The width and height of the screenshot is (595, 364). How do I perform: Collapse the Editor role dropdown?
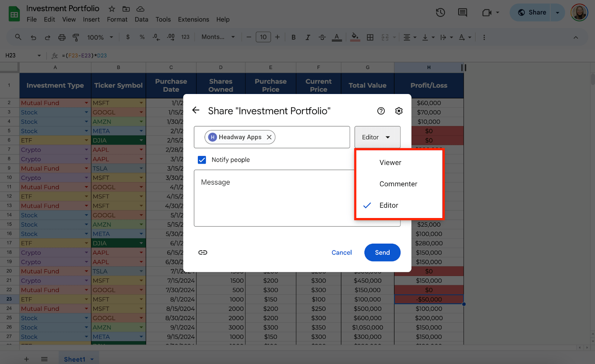377,137
